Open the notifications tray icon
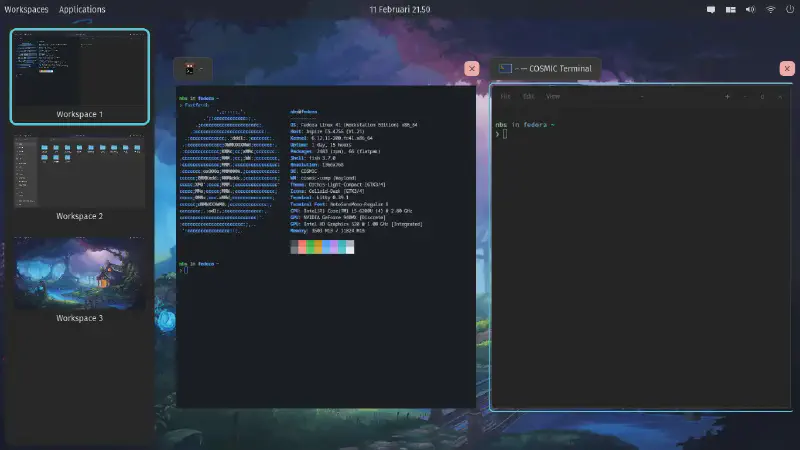The width and height of the screenshot is (800, 450). (x=711, y=9)
